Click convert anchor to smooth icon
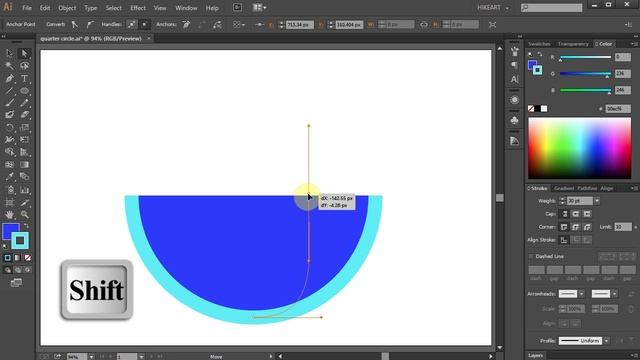Image resolution: width=640 pixels, height=360 pixels. click(89, 24)
